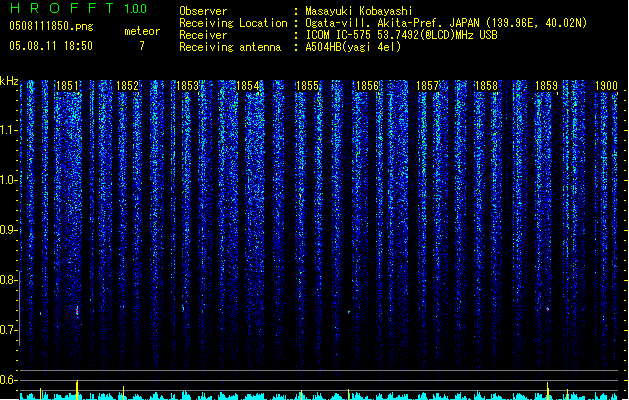Click the 1858 time marker

pyautogui.click(x=486, y=86)
